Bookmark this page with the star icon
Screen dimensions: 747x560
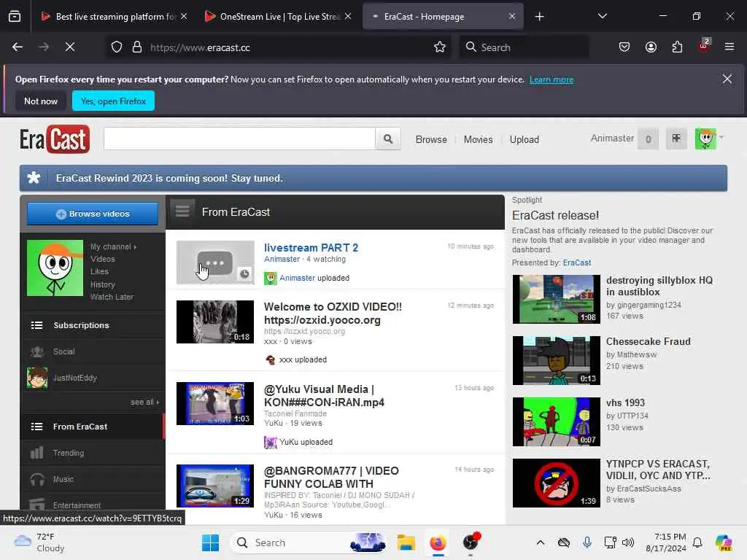(x=440, y=47)
